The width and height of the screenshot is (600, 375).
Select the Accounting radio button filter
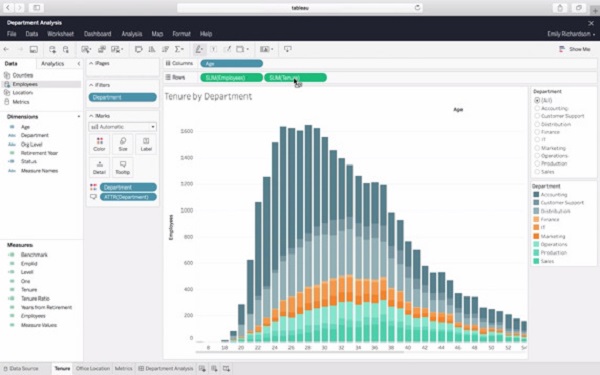coord(537,108)
